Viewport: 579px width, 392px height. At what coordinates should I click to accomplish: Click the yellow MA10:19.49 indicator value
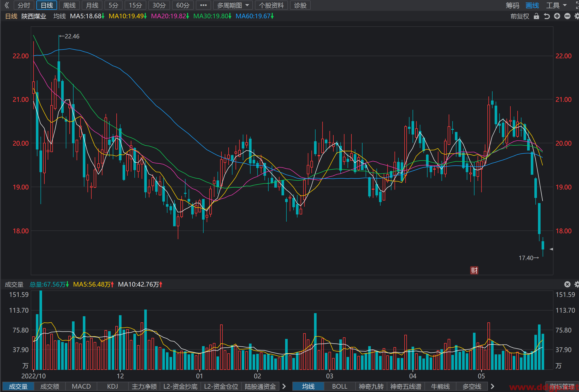tap(128, 16)
